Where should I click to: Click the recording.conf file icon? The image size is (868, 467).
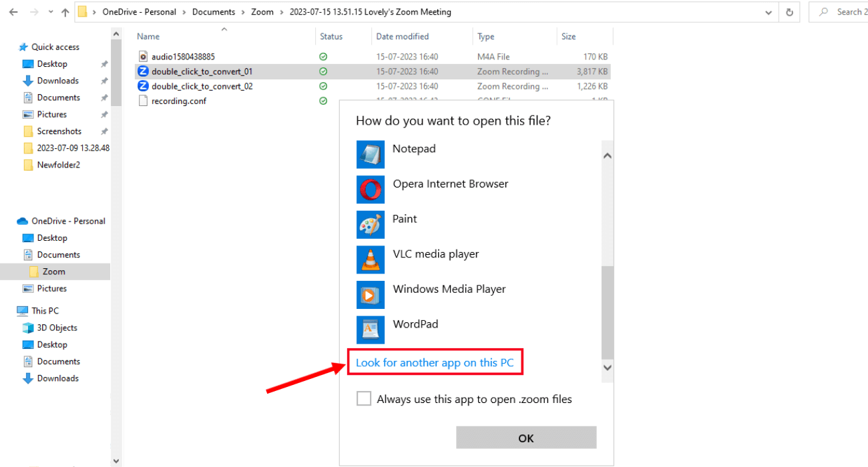pos(143,101)
